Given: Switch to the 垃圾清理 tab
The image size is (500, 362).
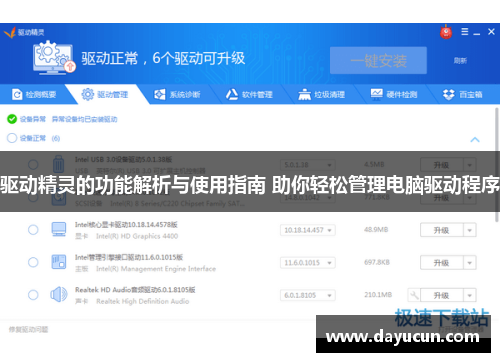Looking at the screenshot, I should point(322,95).
